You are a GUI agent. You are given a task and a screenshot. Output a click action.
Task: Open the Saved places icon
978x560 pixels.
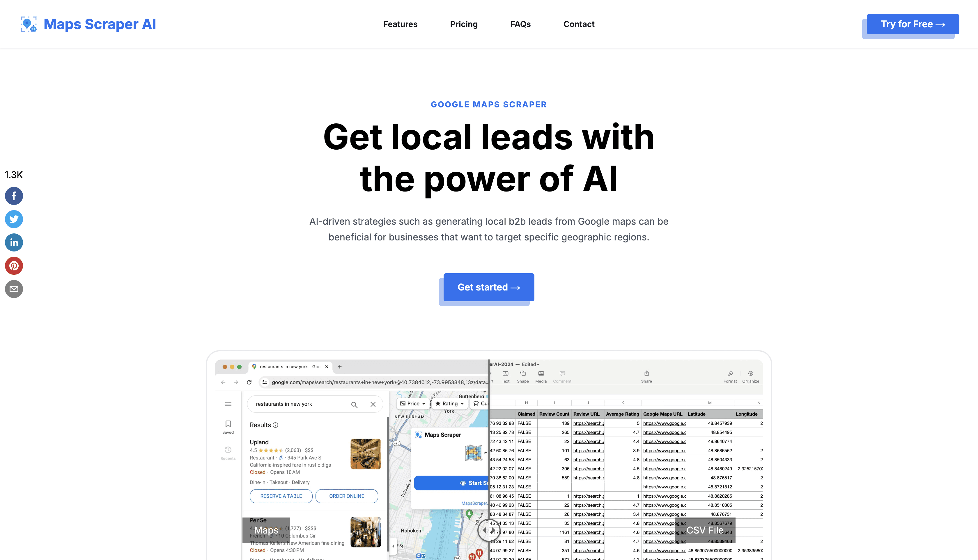point(228,427)
